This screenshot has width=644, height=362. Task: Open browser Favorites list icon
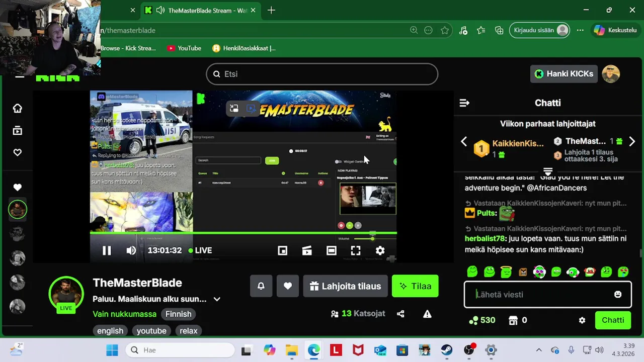point(481,30)
